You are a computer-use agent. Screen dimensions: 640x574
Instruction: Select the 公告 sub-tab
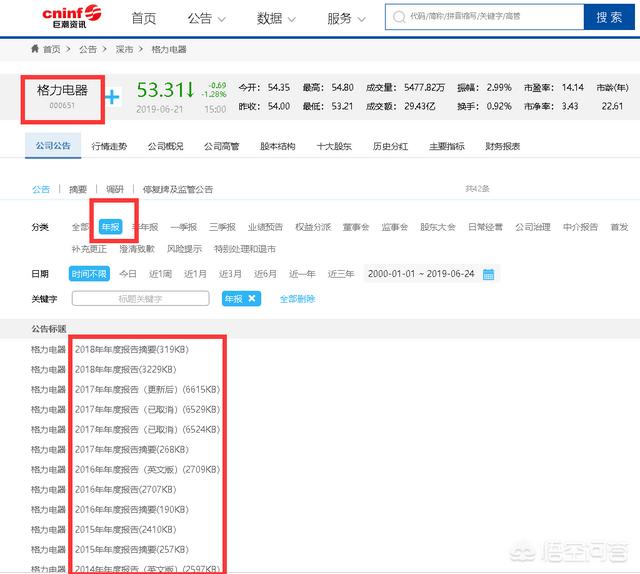41,189
